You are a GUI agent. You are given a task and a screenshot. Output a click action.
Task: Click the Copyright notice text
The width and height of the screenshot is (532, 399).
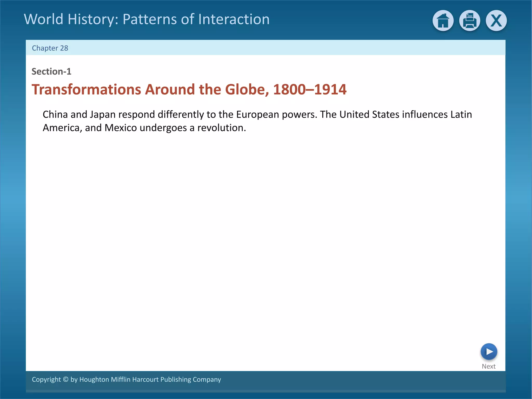[x=126, y=380]
